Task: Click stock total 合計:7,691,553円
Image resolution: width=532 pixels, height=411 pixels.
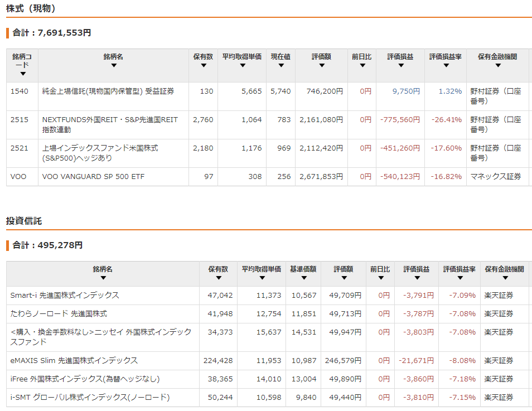Action: point(51,33)
